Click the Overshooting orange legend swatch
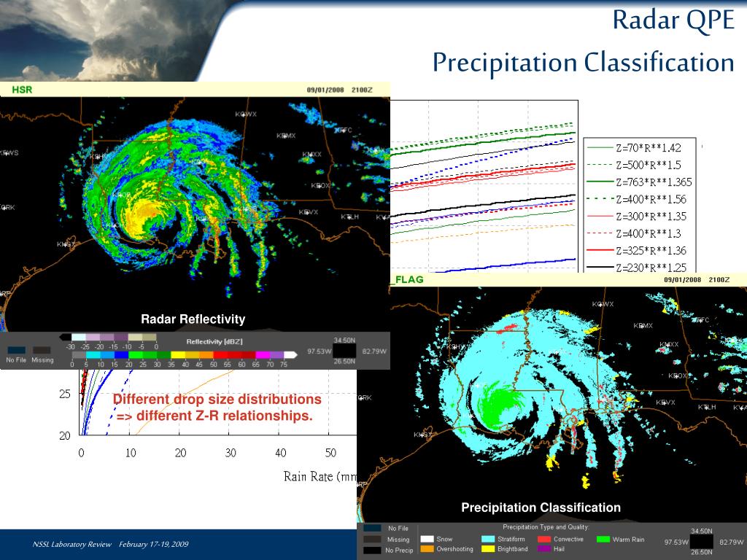Viewport: 747px width, 560px height. pos(427,549)
